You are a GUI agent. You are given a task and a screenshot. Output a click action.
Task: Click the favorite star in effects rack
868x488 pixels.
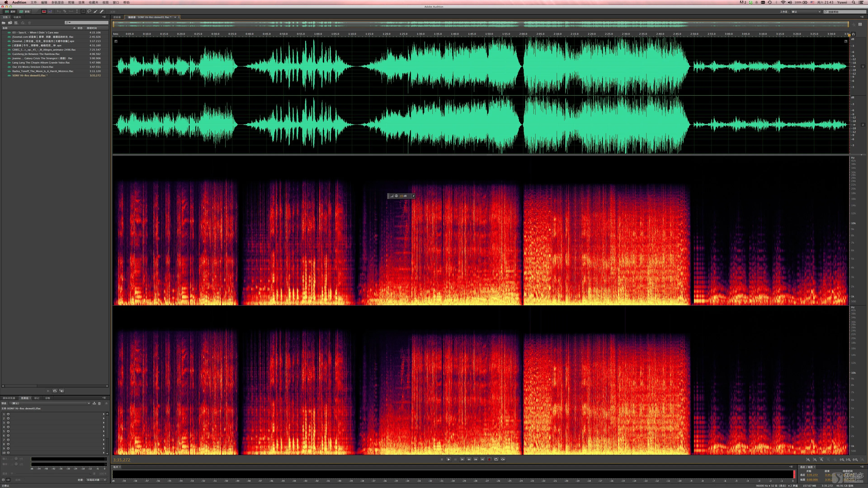[x=106, y=403]
